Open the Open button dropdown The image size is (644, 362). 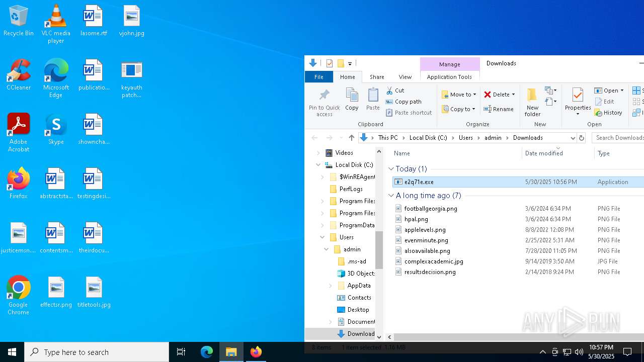click(622, 90)
